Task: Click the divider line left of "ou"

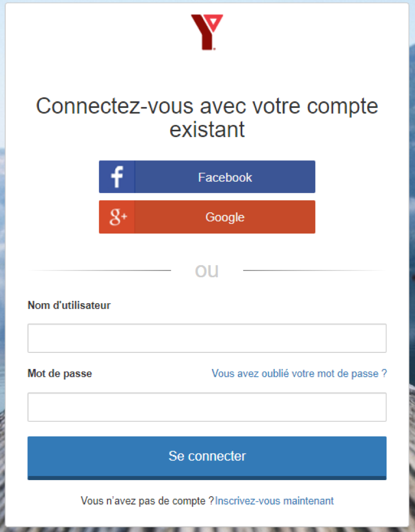Action: 100,270
